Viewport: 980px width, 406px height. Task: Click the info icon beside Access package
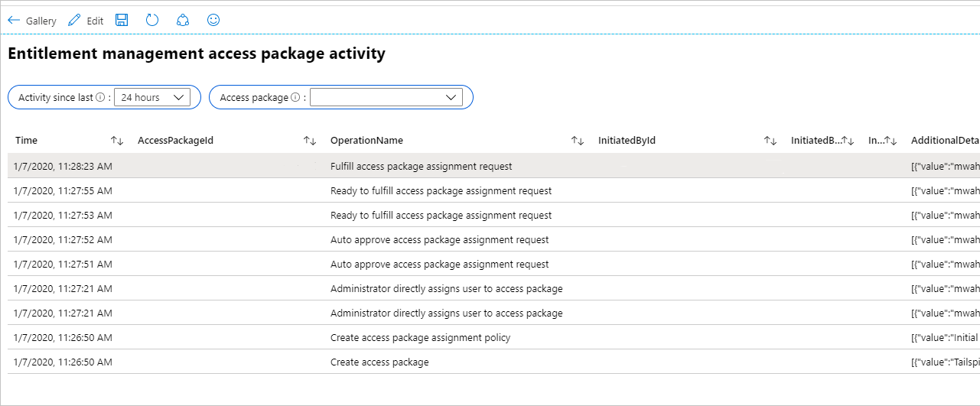[295, 98]
